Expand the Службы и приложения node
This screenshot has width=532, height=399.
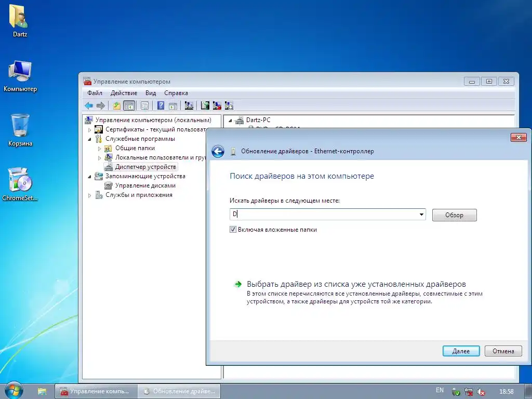[x=89, y=195]
